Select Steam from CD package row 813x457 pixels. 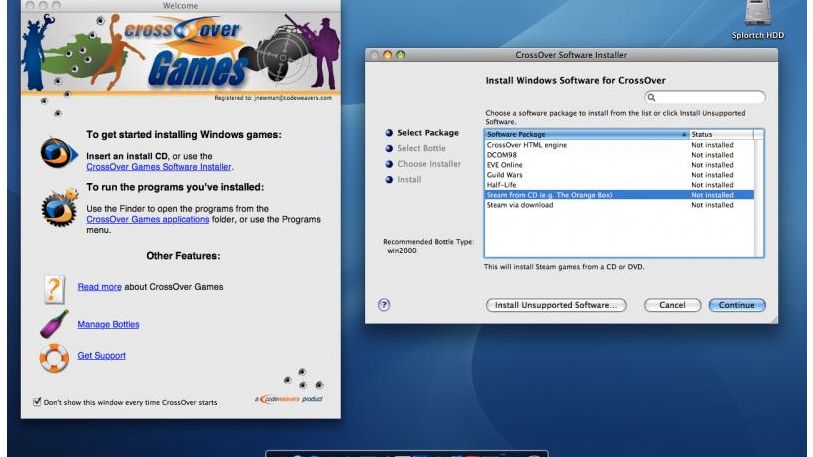[x=619, y=195]
